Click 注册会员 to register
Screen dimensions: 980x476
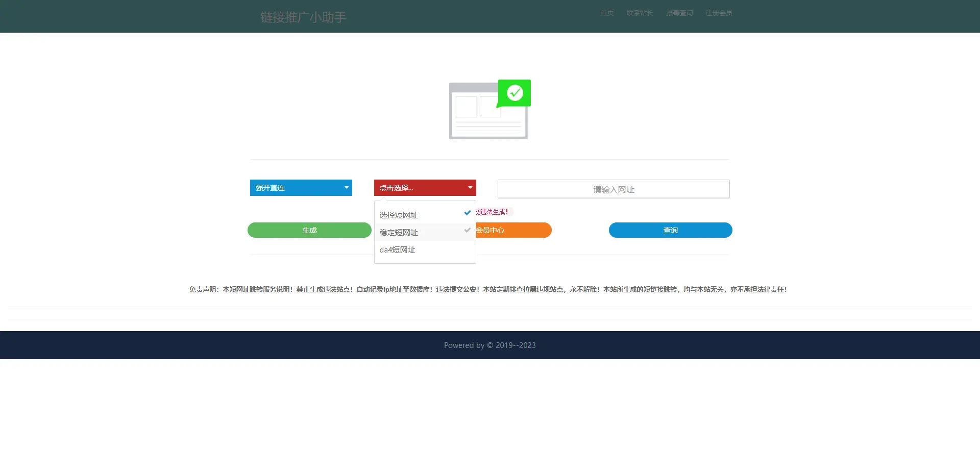pos(719,13)
